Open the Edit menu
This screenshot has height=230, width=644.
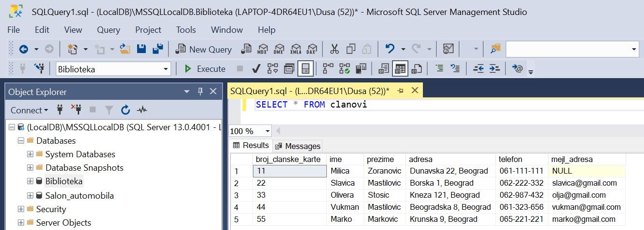(x=42, y=30)
